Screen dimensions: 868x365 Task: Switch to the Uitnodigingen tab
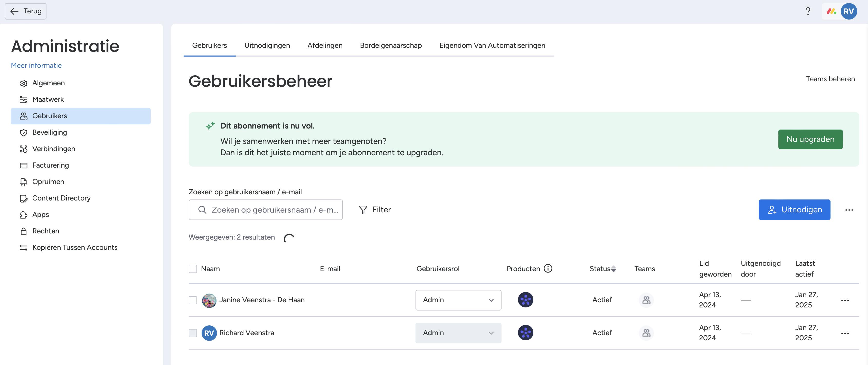click(267, 45)
